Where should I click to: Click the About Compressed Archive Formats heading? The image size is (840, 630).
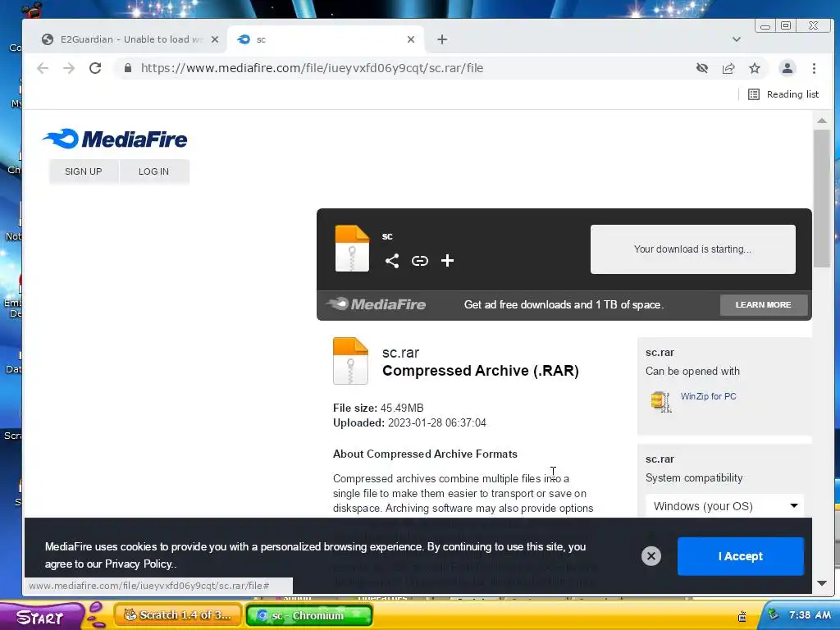(x=425, y=454)
